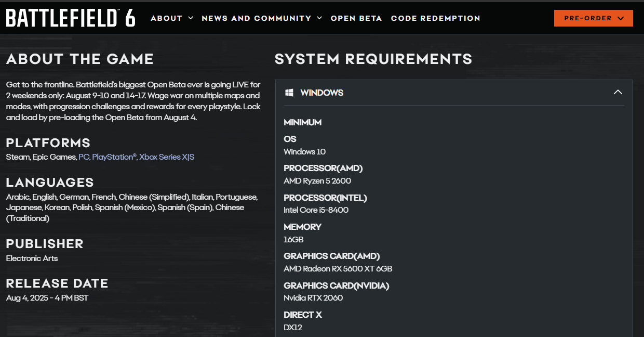Collapse the Windows requirements chevron

click(x=618, y=92)
